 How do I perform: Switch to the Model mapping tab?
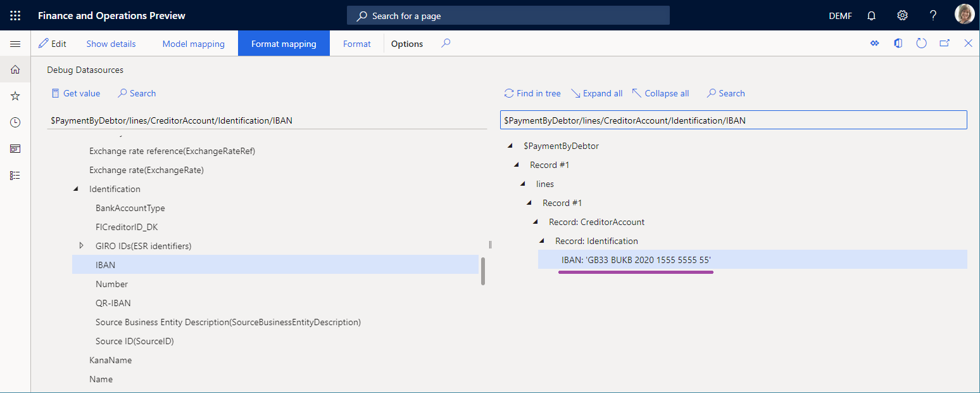point(193,44)
